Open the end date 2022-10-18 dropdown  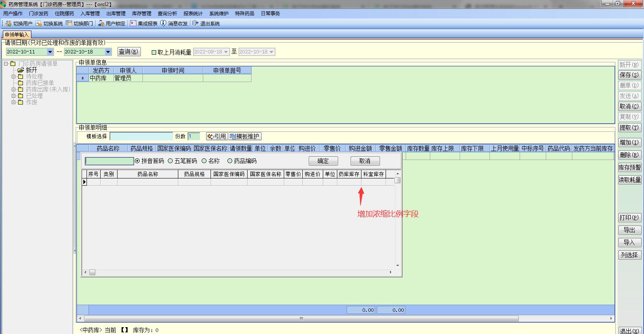(x=108, y=52)
